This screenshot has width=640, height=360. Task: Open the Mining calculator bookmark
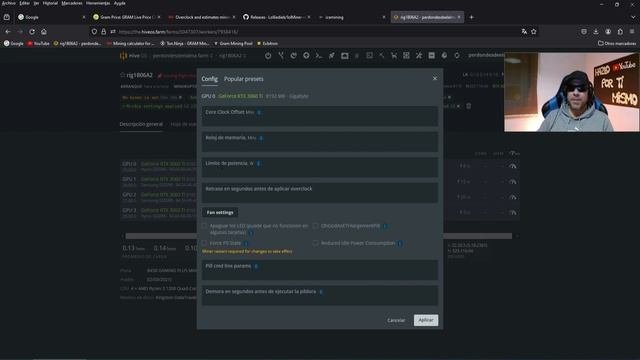click(x=131, y=43)
